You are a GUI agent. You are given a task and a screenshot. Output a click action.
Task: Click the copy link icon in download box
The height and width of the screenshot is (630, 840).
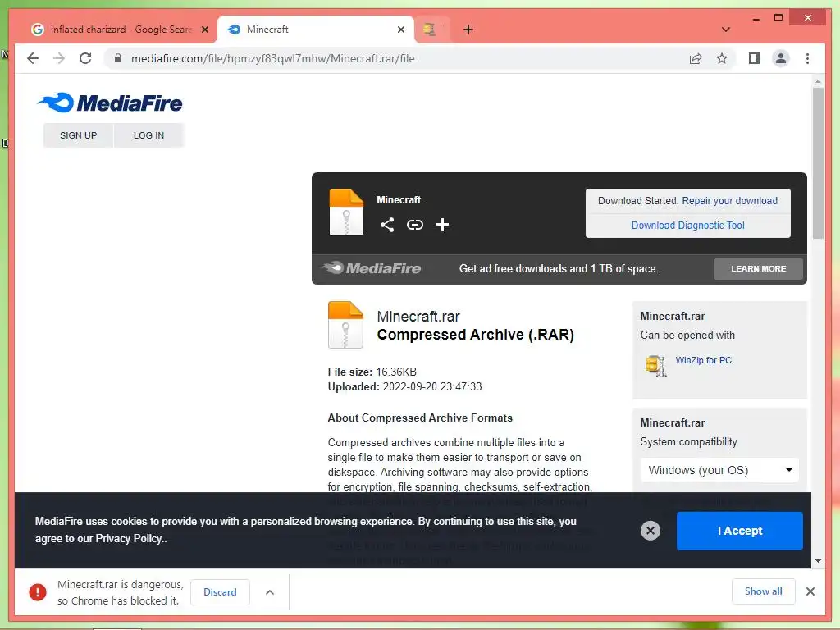coord(414,225)
